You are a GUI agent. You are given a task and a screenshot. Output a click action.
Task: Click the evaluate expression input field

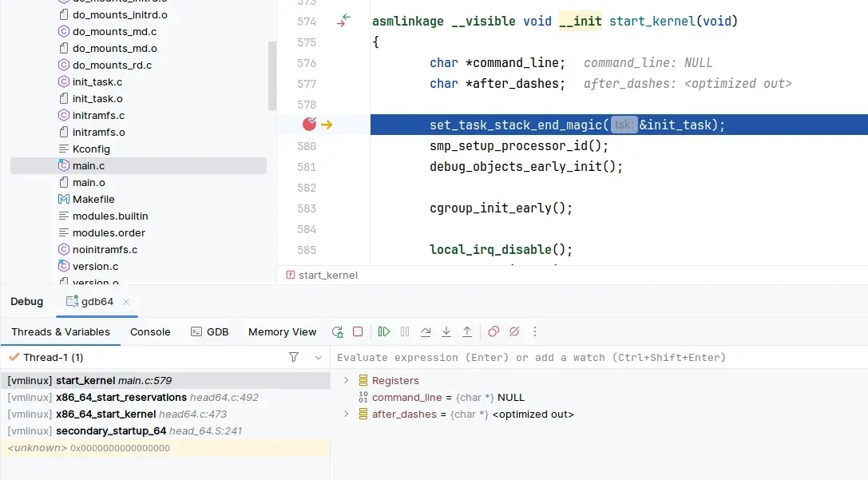coord(599,358)
